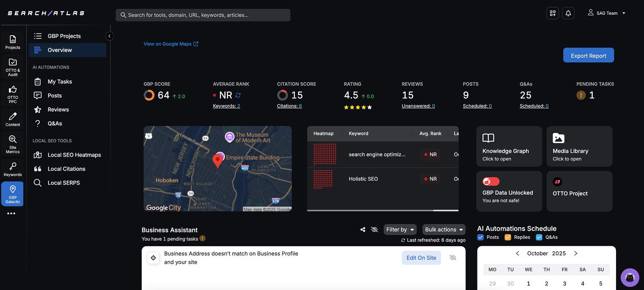Select Local SEO Heatmaps in the menu
644x290 pixels.
74,155
